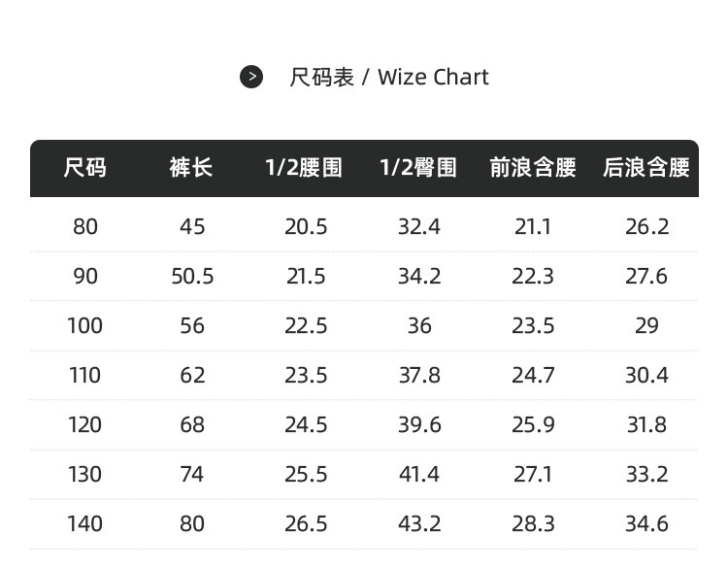Click the 1/2腰围 column header
Image resolution: width=728 pixels, height=569 pixels.
click(305, 168)
